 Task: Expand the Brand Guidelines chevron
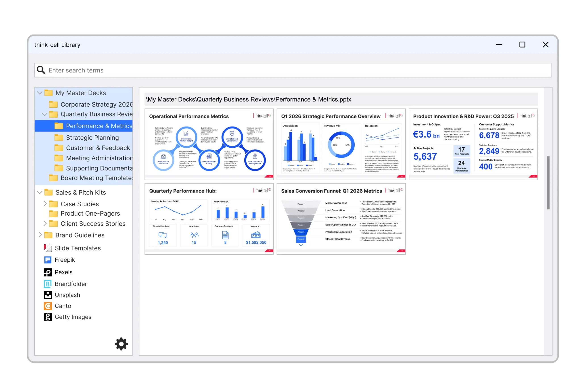pyautogui.click(x=40, y=235)
